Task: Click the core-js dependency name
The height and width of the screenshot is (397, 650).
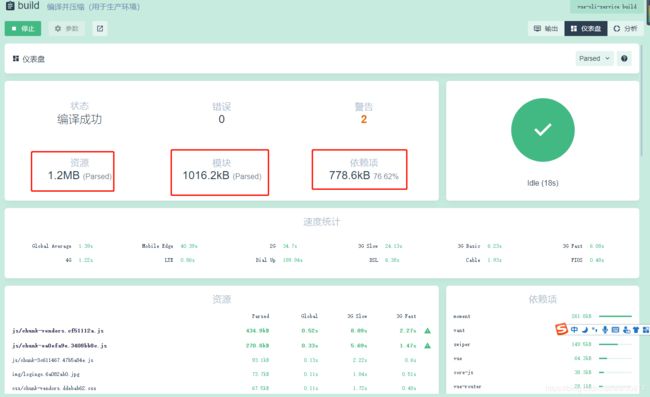Action: (463, 372)
